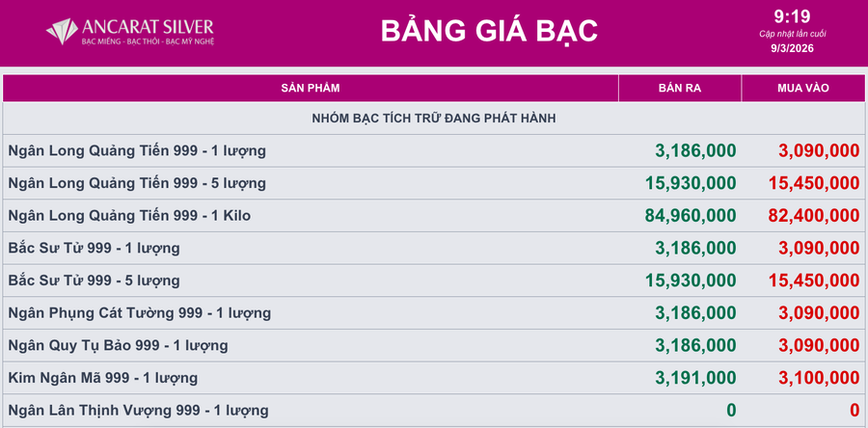
Task: Select the BÁN RA column header
Action: tap(679, 88)
